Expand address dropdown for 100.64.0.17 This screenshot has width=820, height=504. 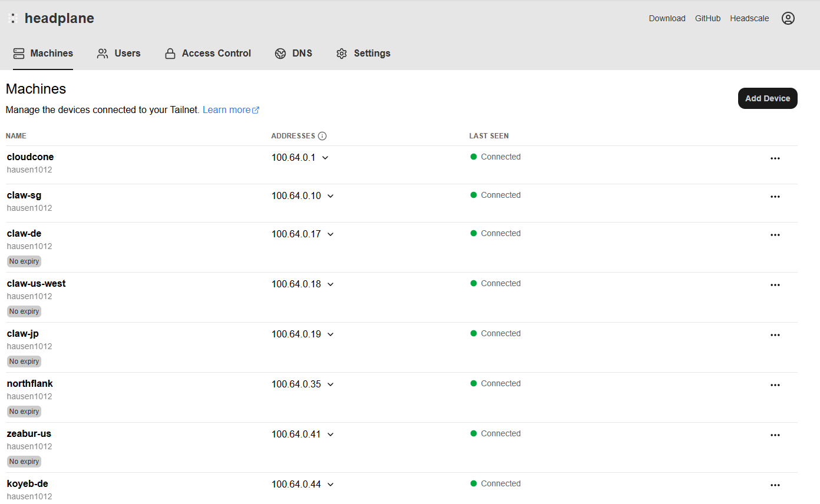330,234
